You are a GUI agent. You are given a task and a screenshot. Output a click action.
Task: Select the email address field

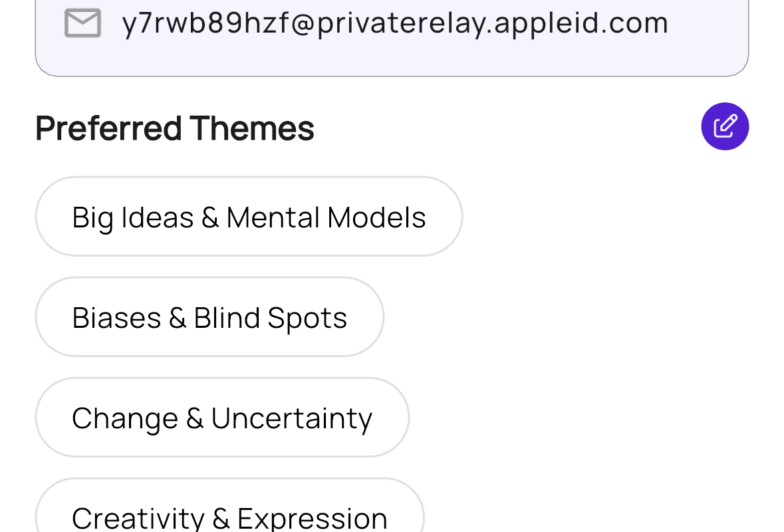(x=392, y=33)
